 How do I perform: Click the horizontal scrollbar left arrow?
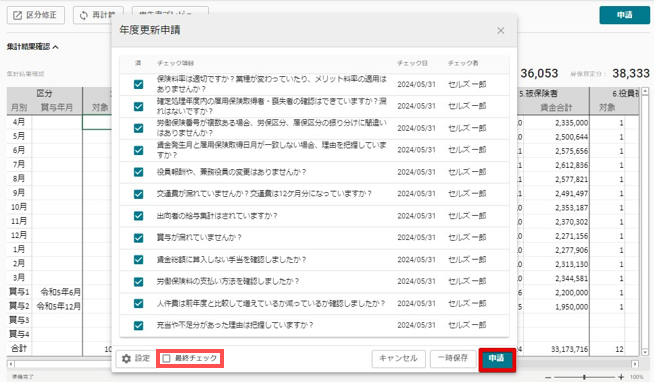(10, 364)
